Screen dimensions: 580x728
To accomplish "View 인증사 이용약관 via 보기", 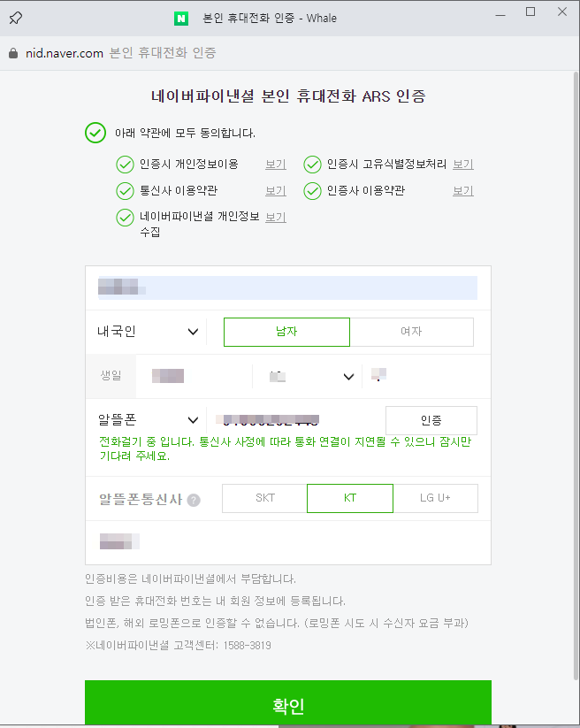I will point(463,191).
